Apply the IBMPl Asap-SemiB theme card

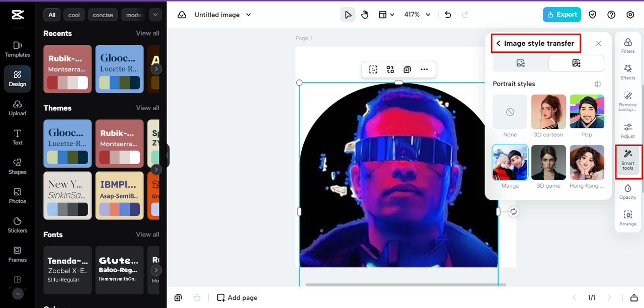(119, 195)
